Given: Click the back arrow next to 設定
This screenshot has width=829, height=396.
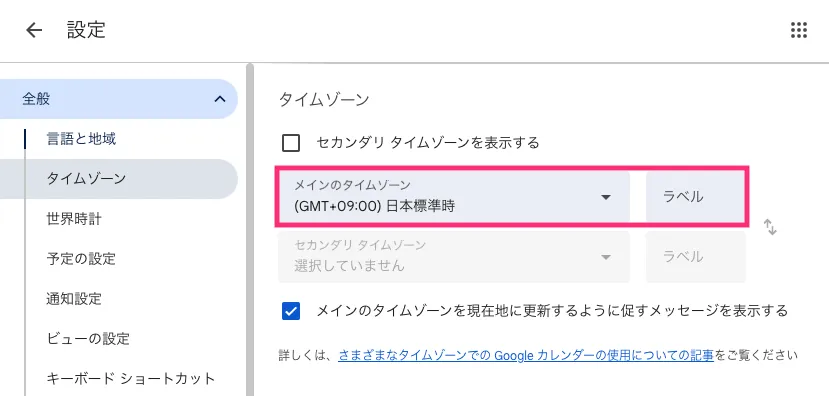Looking at the screenshot, I should [34, 31].
